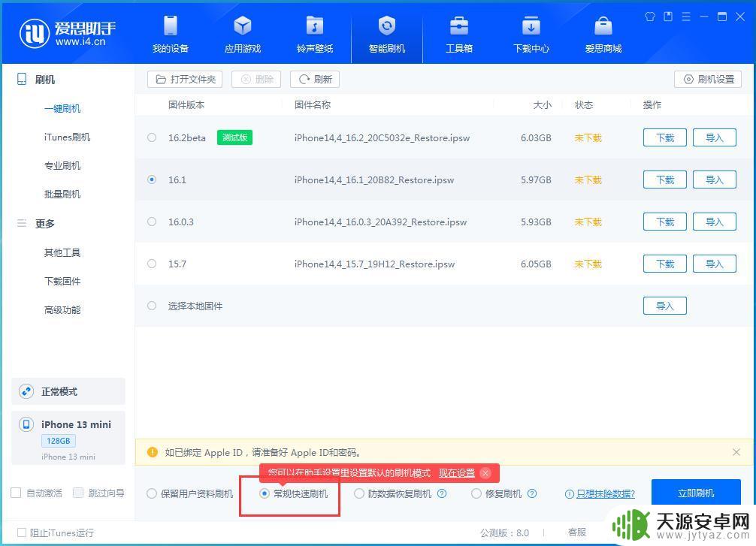Viewport: 756px width, 546px height.
Task: Select 选择本地固件 radio button
Action: click(152, 306)
